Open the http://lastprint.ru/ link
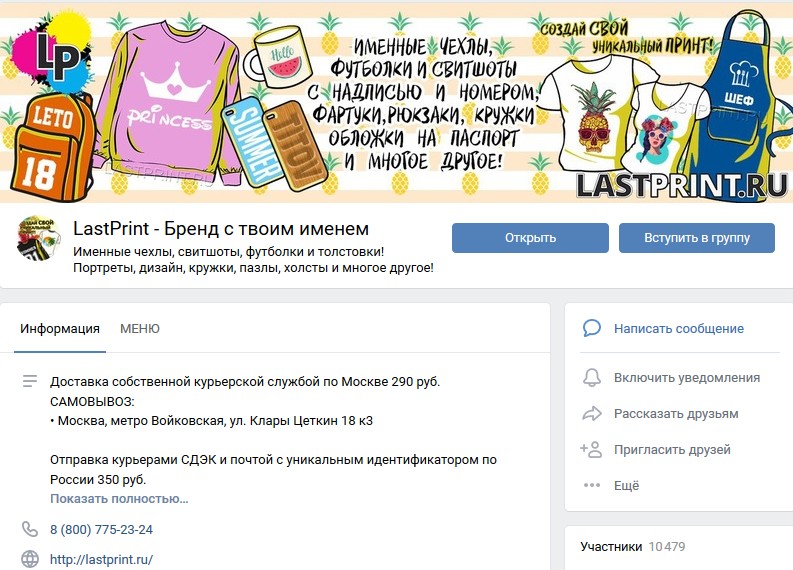 [101, 559]
